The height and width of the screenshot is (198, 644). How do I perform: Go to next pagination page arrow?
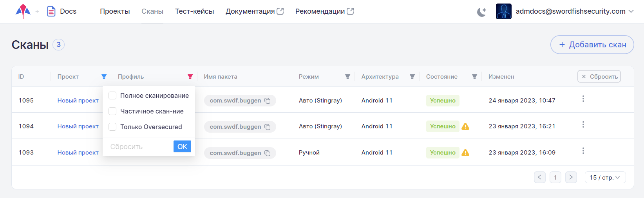pos(571,177)
